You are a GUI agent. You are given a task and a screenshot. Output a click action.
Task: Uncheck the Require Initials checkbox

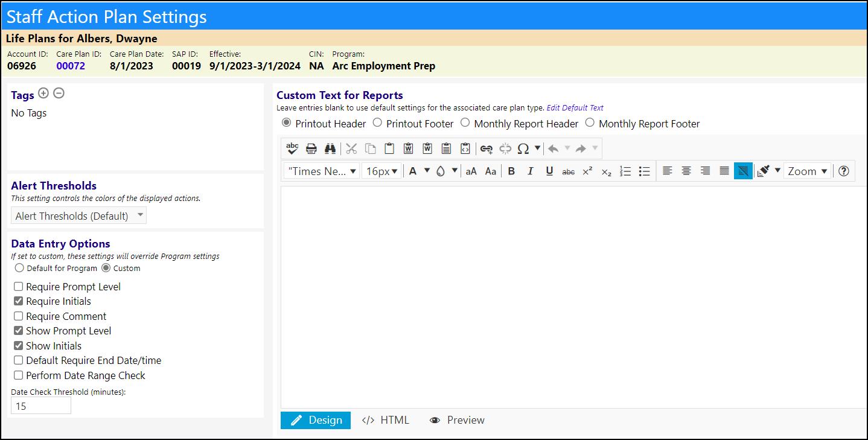pyautogui.click(x=19, y=301)
